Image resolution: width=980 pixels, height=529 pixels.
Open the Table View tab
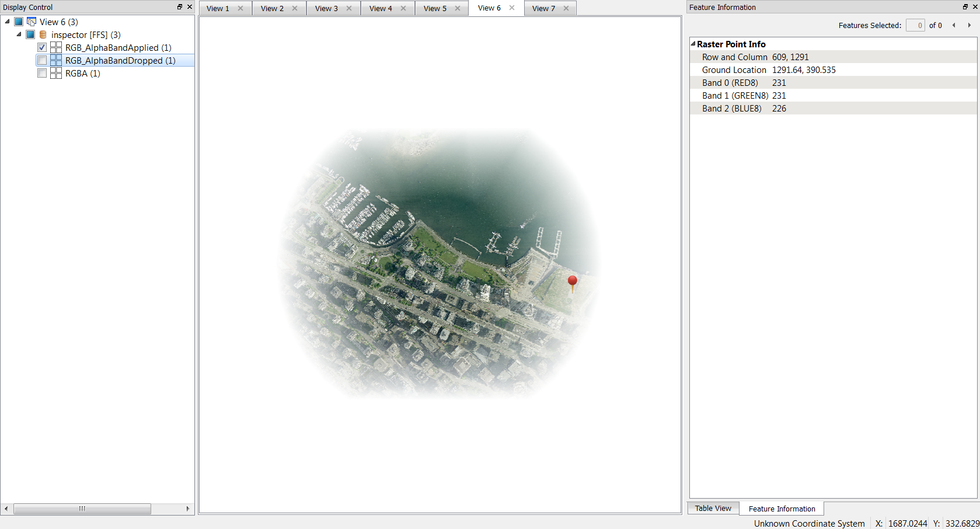click(x=713, y=508)
